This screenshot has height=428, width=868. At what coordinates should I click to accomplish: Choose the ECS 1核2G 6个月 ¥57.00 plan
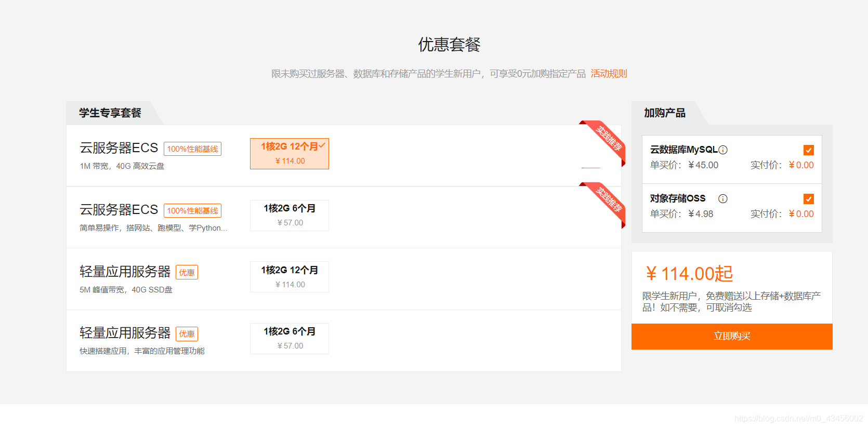[290, 216]
